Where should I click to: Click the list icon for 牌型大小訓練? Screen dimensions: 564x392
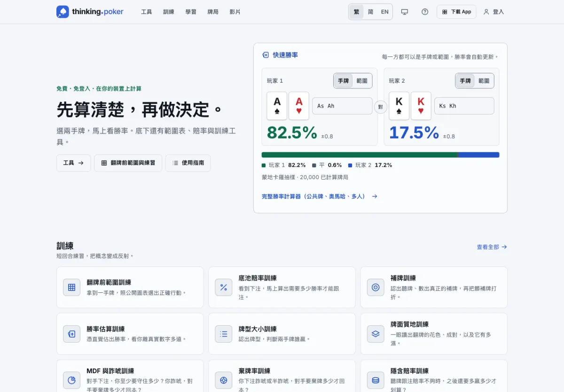[x=224, y=334]
